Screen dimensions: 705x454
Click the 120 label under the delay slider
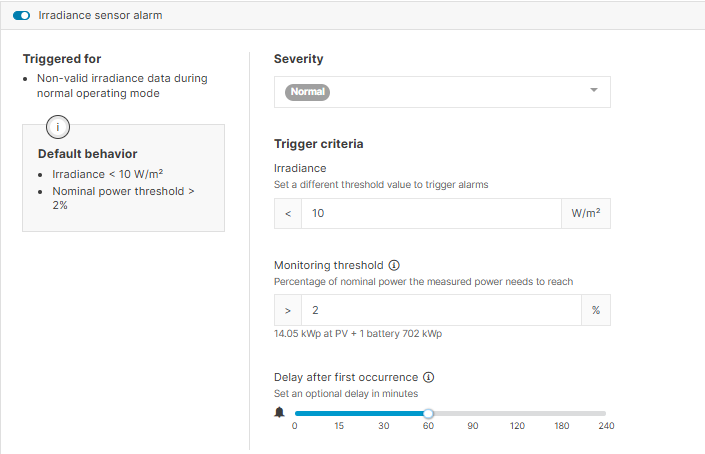click(517, 427)
